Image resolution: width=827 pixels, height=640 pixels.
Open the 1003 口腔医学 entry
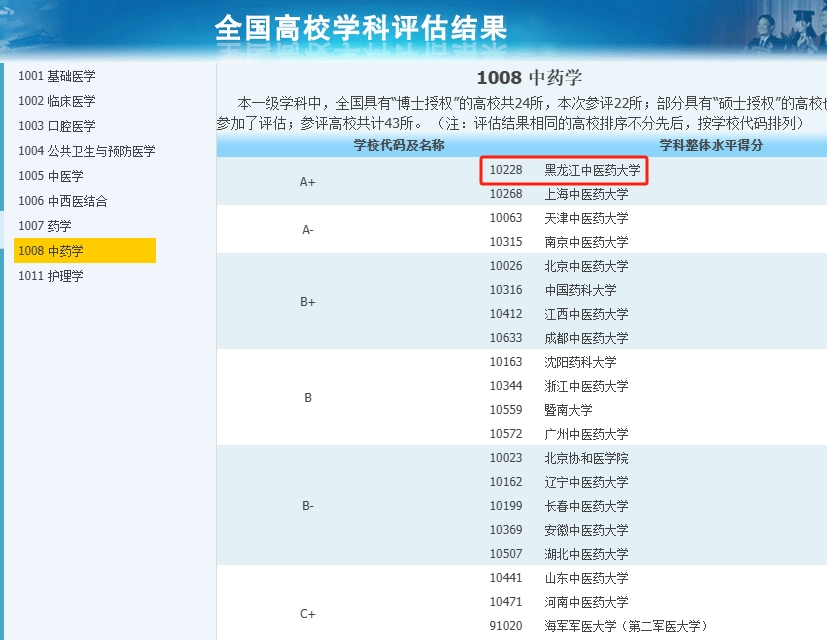pos(57,126)
